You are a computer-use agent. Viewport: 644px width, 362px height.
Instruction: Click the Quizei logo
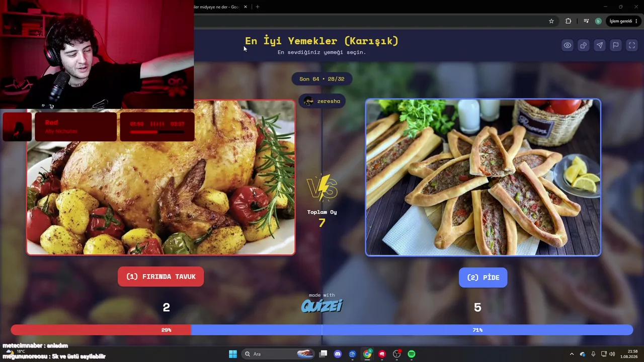tap(322, 306)
